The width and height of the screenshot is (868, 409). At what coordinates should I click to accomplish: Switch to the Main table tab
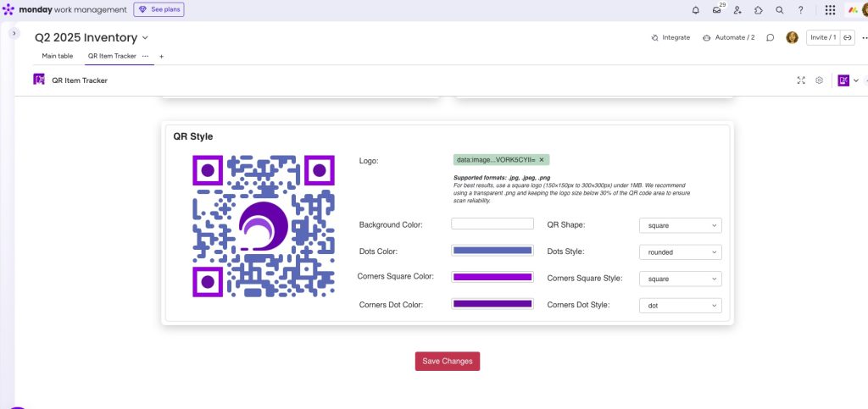58,56
